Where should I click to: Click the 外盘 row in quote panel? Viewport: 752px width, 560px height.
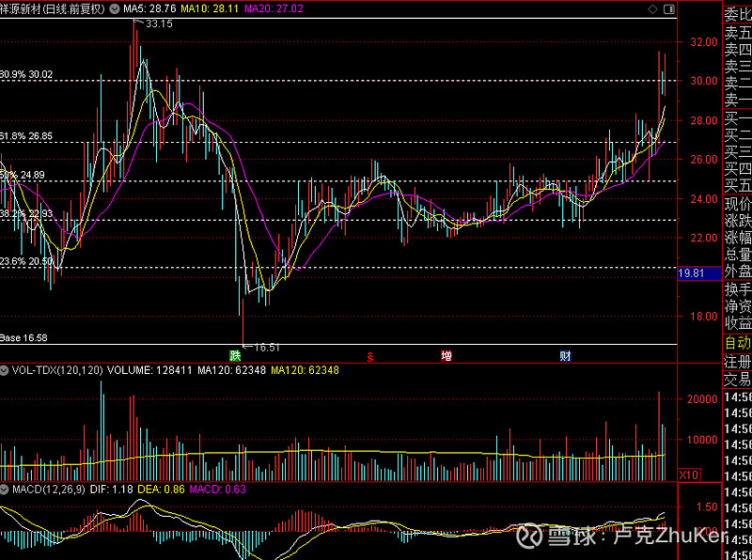click(738, 272)
